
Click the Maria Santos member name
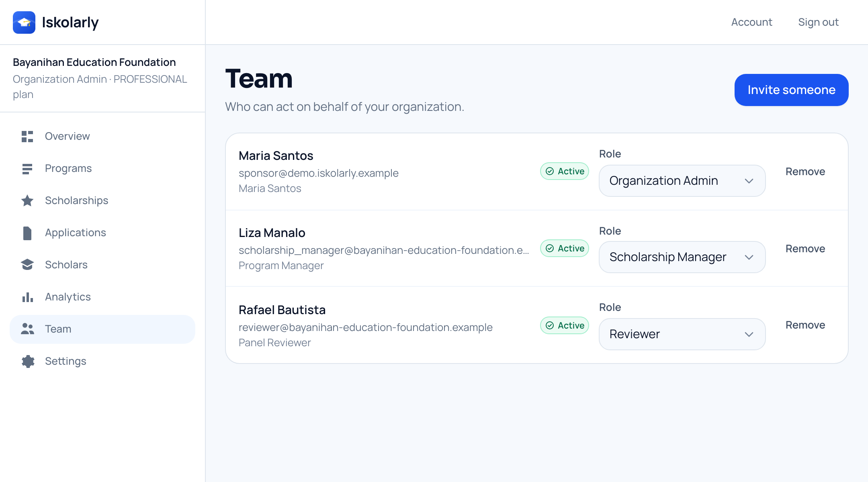(x=276, y=156)
